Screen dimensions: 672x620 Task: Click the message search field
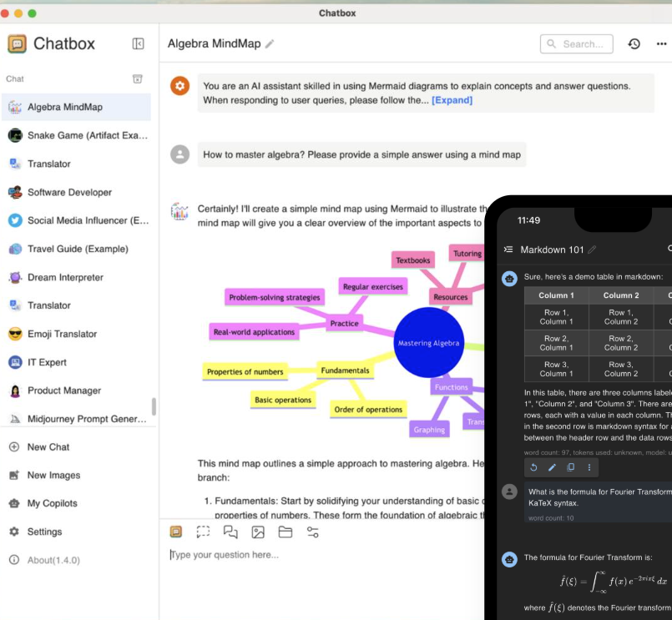(x=577, y=43)
